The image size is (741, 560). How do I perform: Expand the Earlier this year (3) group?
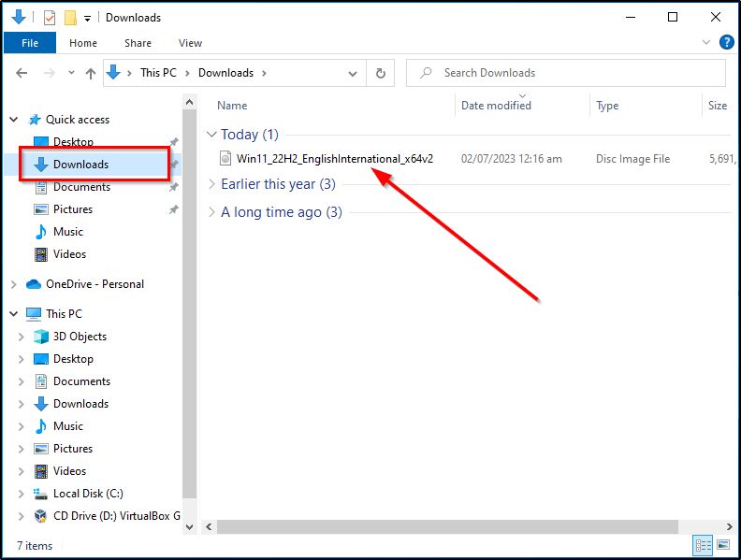(x=211, y=184)
